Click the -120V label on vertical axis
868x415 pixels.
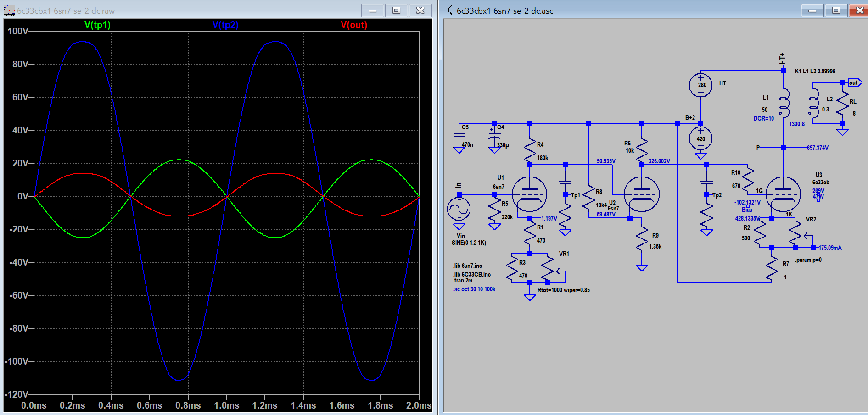[x=17, y=394]
